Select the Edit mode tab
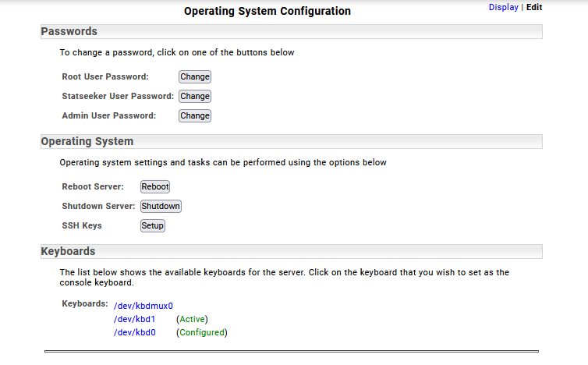 pyautogui.click(x=534, y=7)
